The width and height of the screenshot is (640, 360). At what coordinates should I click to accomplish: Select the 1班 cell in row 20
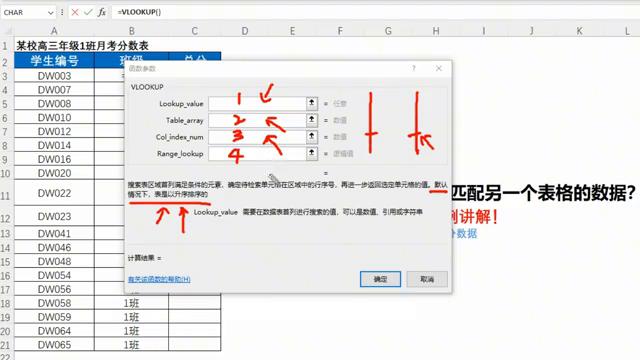(131, 331)
